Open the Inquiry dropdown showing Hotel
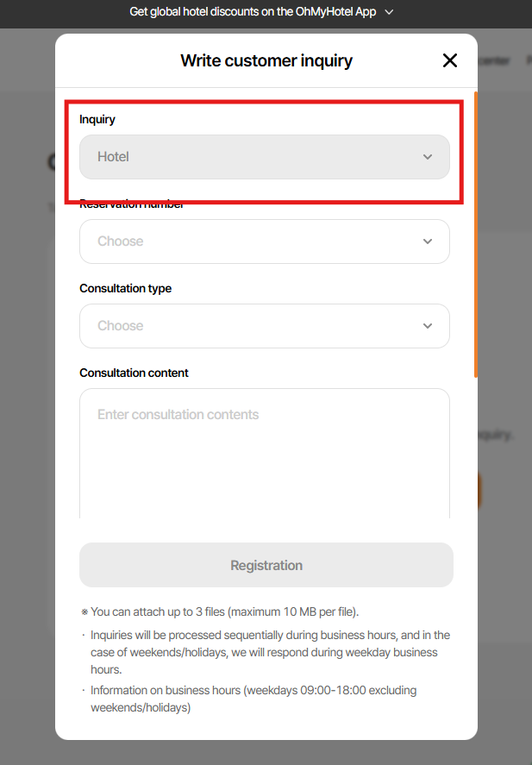The image size is (532, 765). point(264,157)
